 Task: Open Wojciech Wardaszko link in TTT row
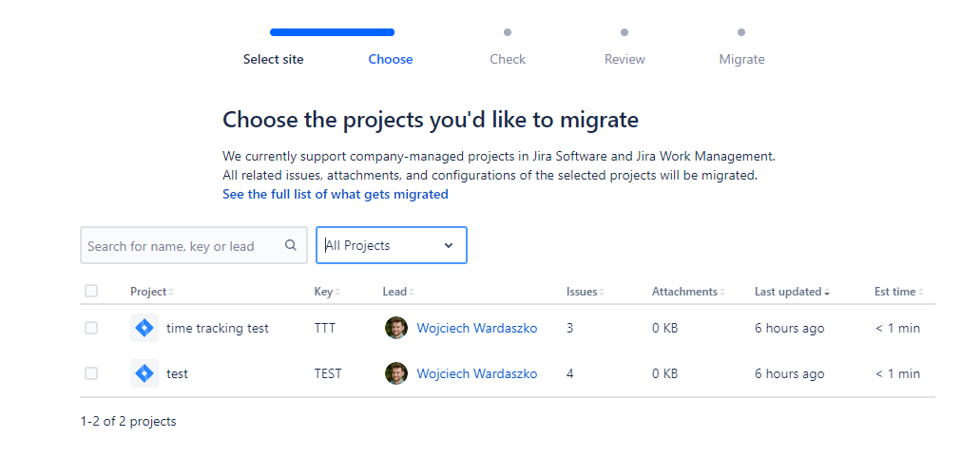click(x=476, y=328)
